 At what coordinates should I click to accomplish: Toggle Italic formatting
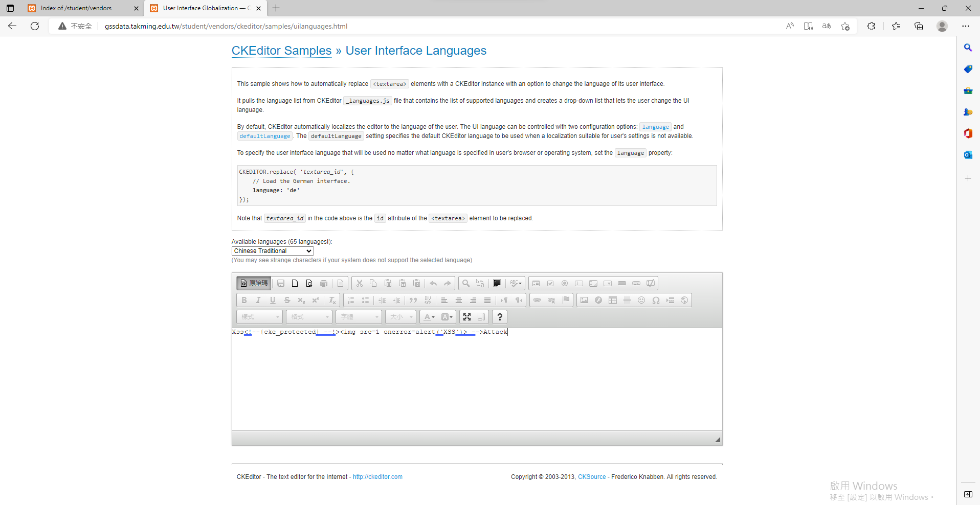click(x=258, y=300)
